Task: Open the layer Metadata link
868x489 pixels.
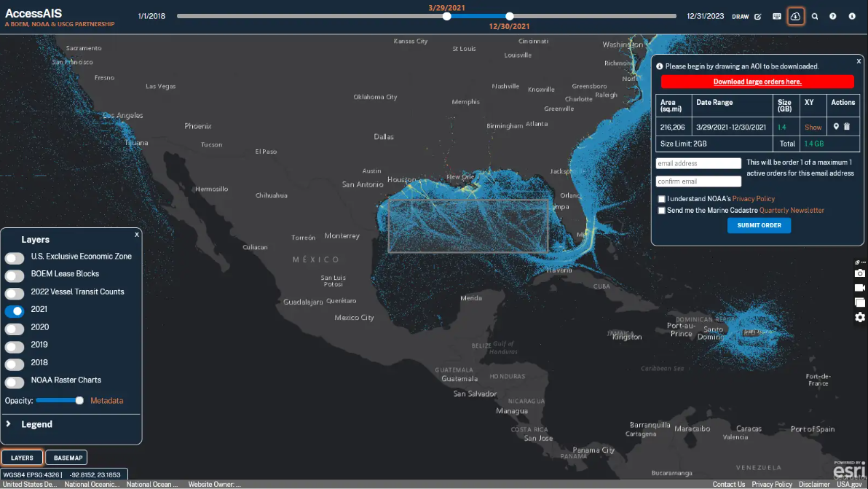Action: click(x=107, y=401)
